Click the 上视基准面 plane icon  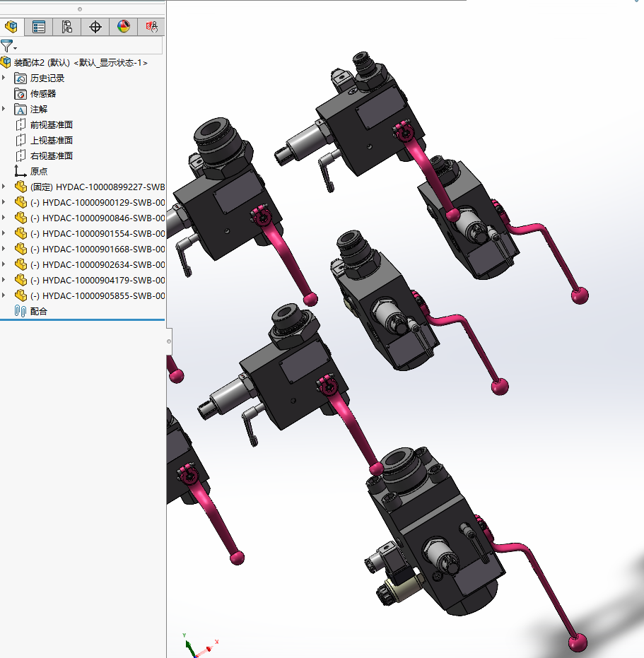point(21,140)
